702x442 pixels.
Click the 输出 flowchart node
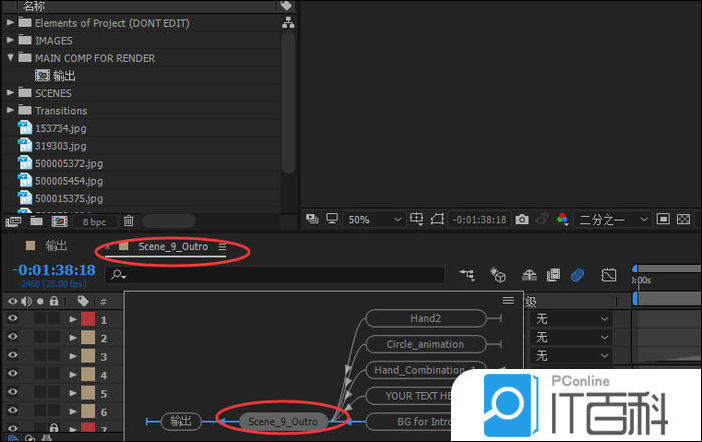tap(181, 421)
